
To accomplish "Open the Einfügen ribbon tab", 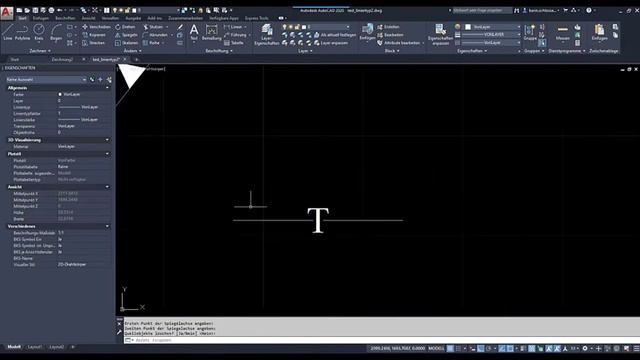I will tap(41, 18).
